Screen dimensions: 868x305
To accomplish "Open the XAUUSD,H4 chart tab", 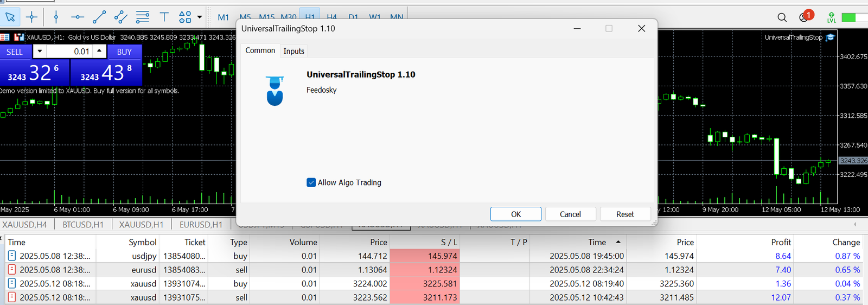I will point(25,225).
